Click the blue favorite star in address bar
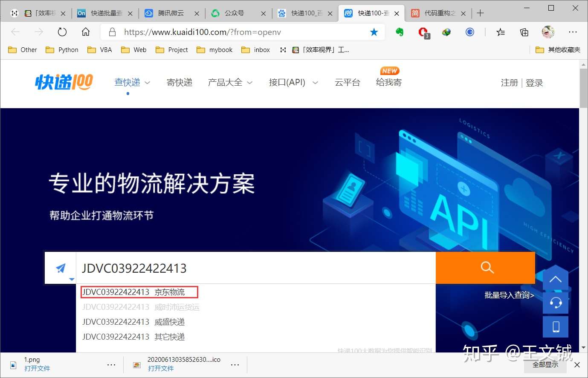588x378 pixels. 374,32
